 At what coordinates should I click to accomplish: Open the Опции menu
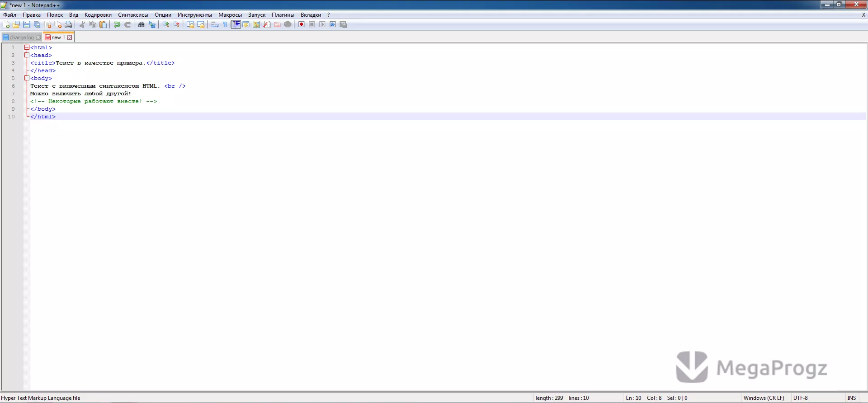[x=163, y=15]
